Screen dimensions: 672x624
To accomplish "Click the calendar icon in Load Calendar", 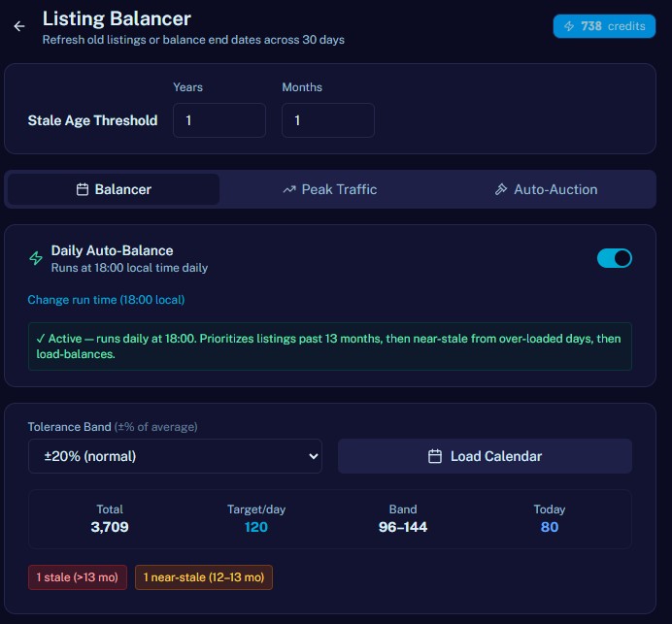I will click(435, 456).
